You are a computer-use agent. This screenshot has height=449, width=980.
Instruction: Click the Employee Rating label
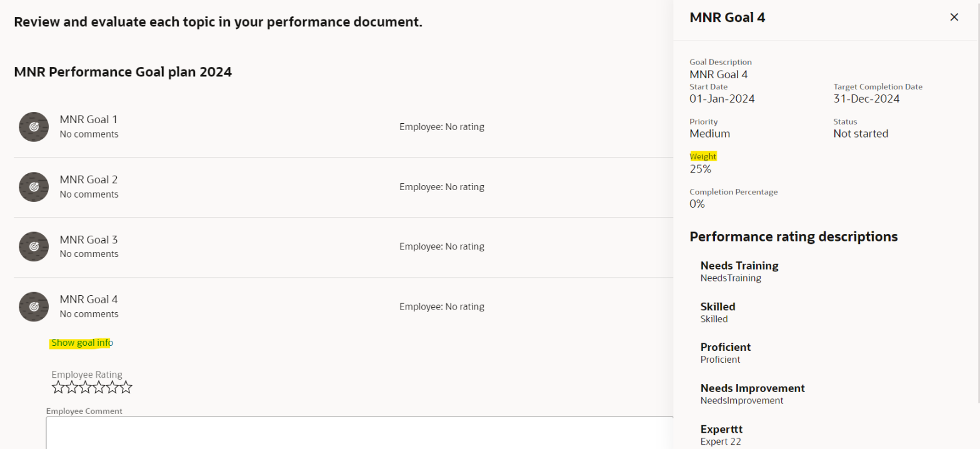[87, 375]
